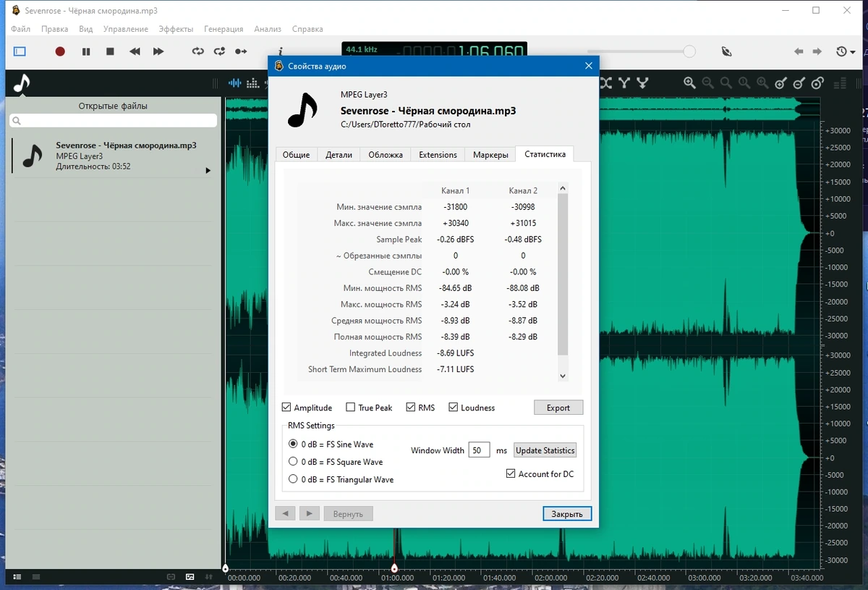The height and width of the screenshot is (590, 868).
Task: Click the vertical zoom reset icon
Action: [x=817, y=83]
